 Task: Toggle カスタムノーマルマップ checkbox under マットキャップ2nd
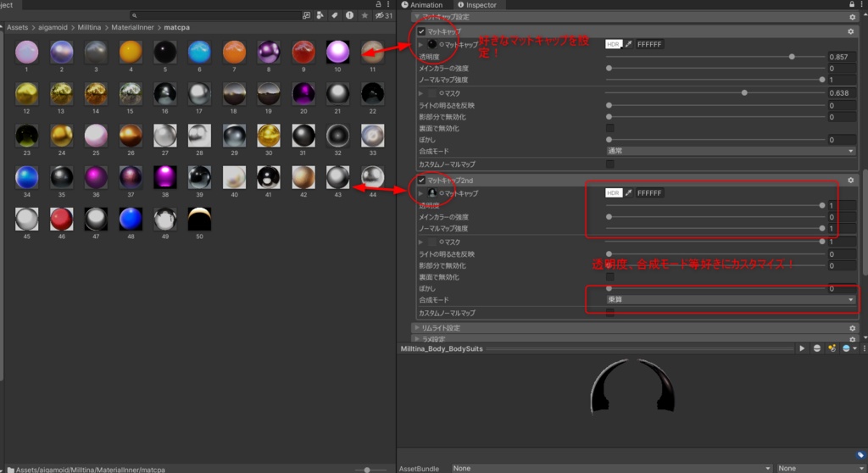tap(609, 313)
